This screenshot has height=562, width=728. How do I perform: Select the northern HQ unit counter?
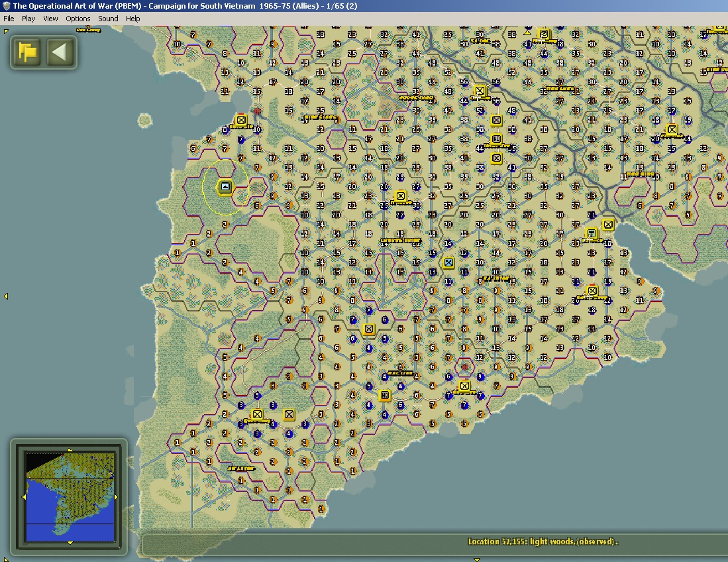[496, 139]
